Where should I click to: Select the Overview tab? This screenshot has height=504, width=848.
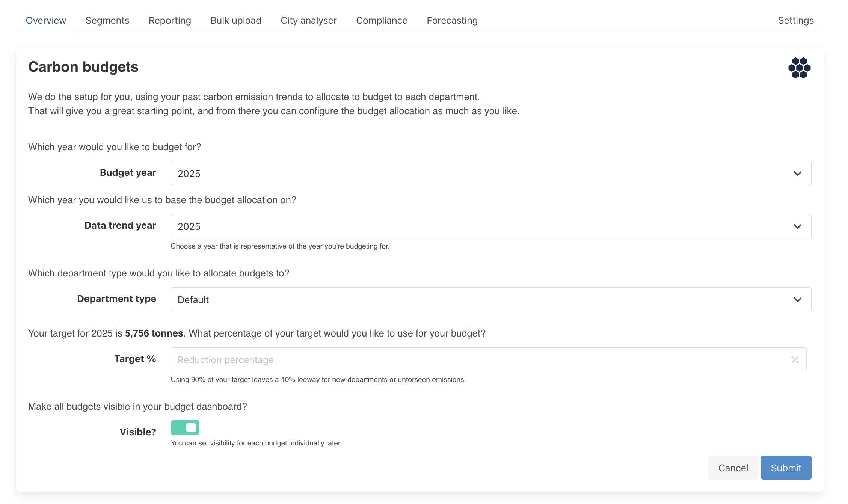pyautogui.click(x=46, y=20)
